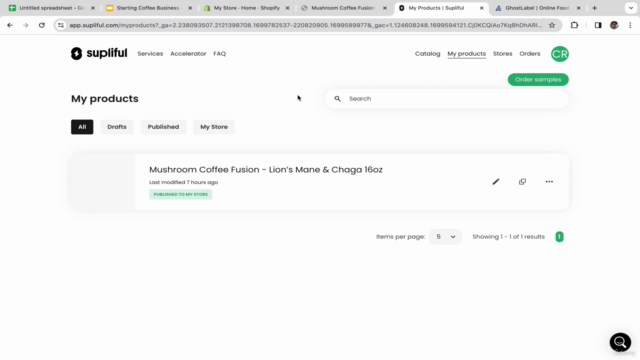640x360 pixels.
Task: Switch to the Untitled spreadsheet tab
Action: (52, 8)
